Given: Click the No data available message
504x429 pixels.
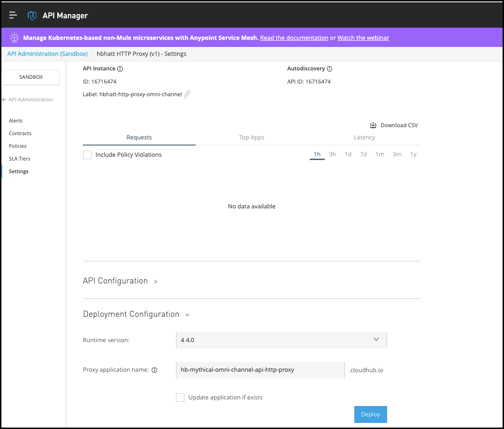Looking at the screenshot, I should 252,207.
